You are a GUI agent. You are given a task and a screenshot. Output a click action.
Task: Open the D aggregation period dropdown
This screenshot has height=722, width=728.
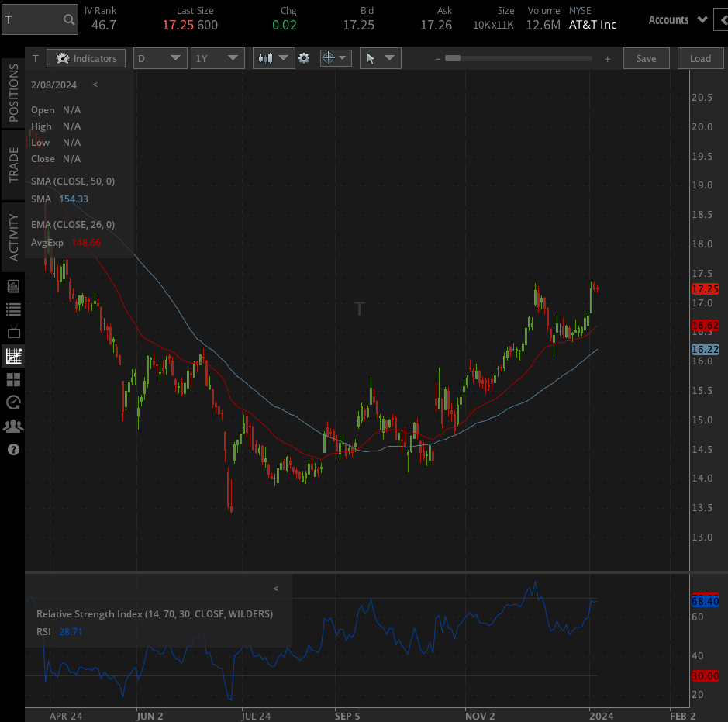(160, 58)
